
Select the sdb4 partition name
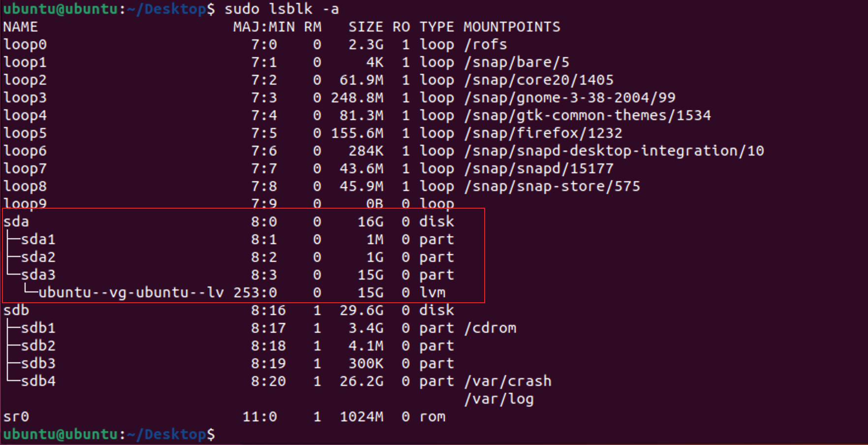tap(38, 381)
